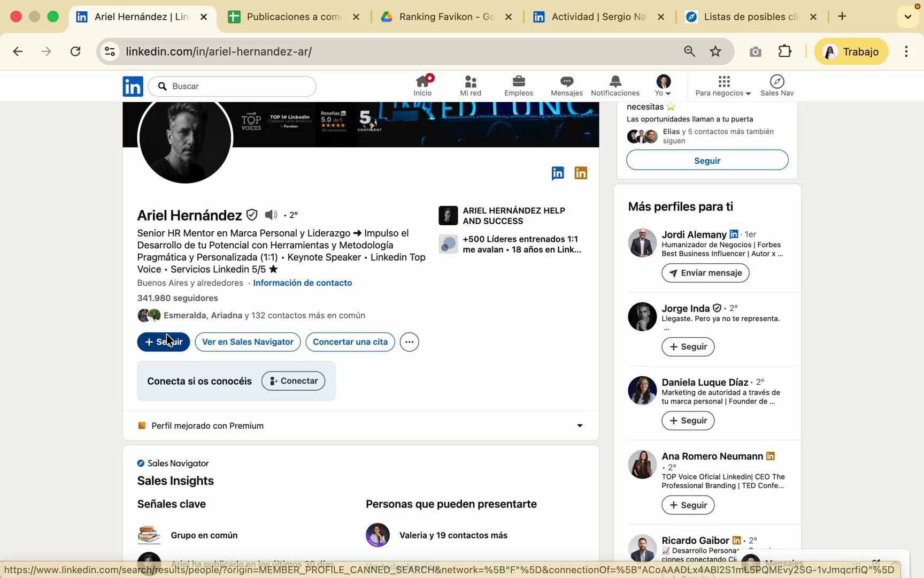Switch to Ranking Favikon tab
This screenshot has height=578, width=924.
coord(446,17)
